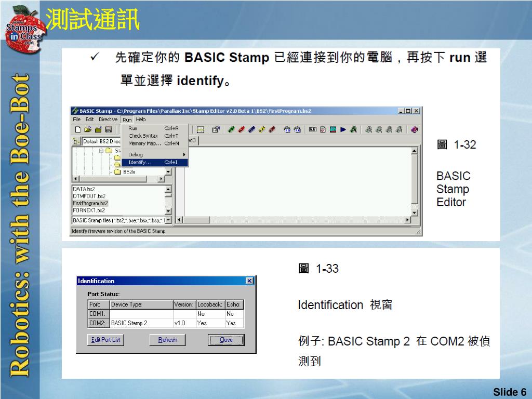Click the BASIC Stamp 2 device cell
This screenshot has width=532, height=399.
point(141,323)
